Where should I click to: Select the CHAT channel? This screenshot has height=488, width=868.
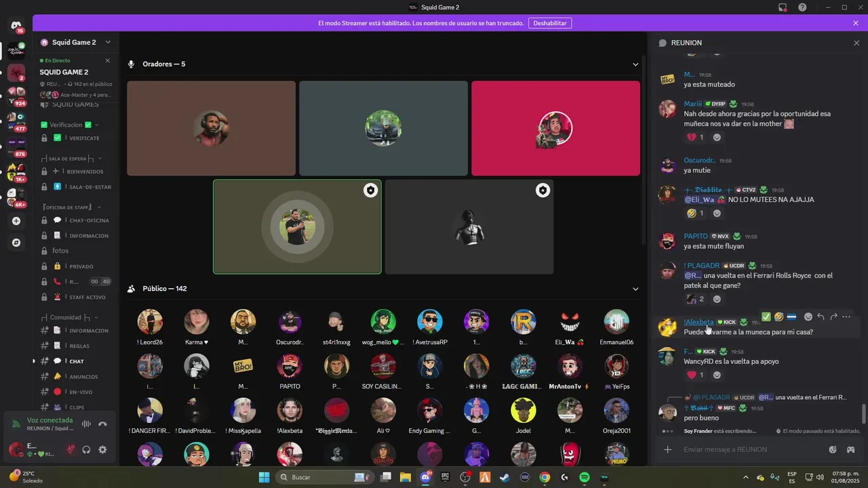point(76,361)
